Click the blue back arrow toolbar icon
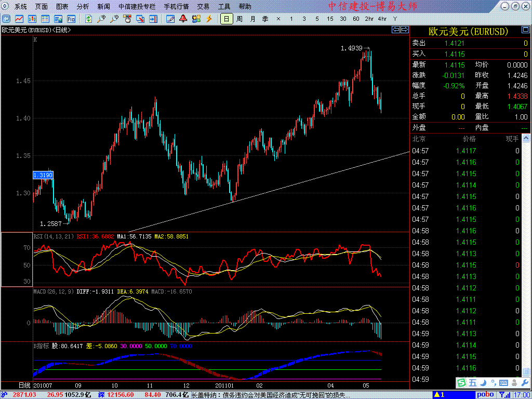532x399 pixels. pos(6,19)
